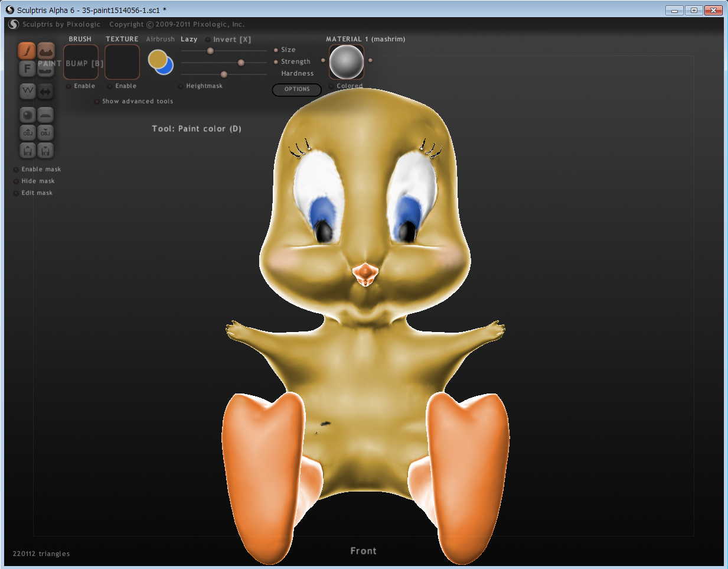Click the Sculptris logo beside the Pixologic text

tap(14, 24)
